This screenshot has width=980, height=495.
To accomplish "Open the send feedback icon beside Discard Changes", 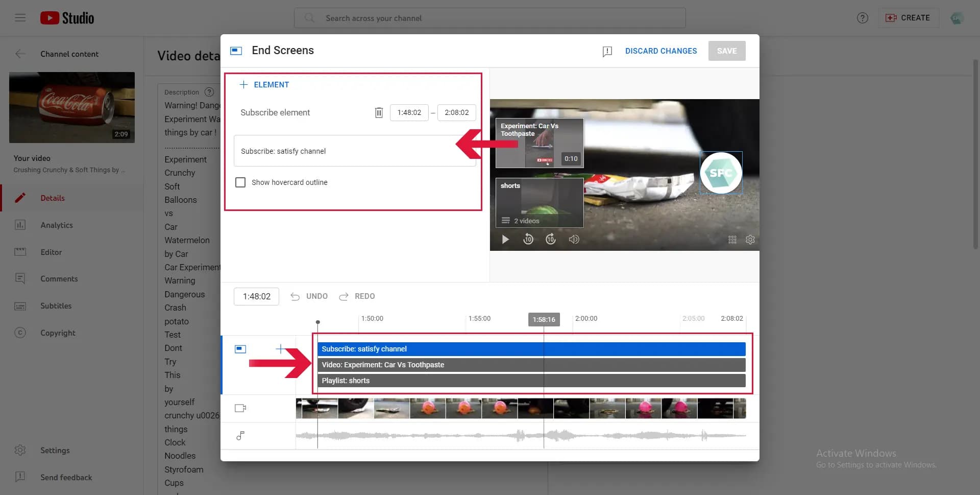I will coord(607,51).
